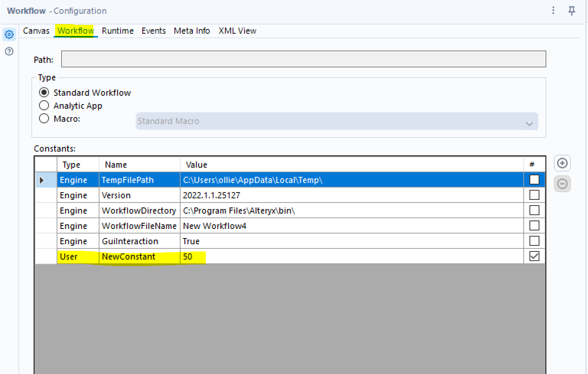The image size is (588, 374).
Task: Remove selected constant using the minus icon
Action: coord(562,184)
